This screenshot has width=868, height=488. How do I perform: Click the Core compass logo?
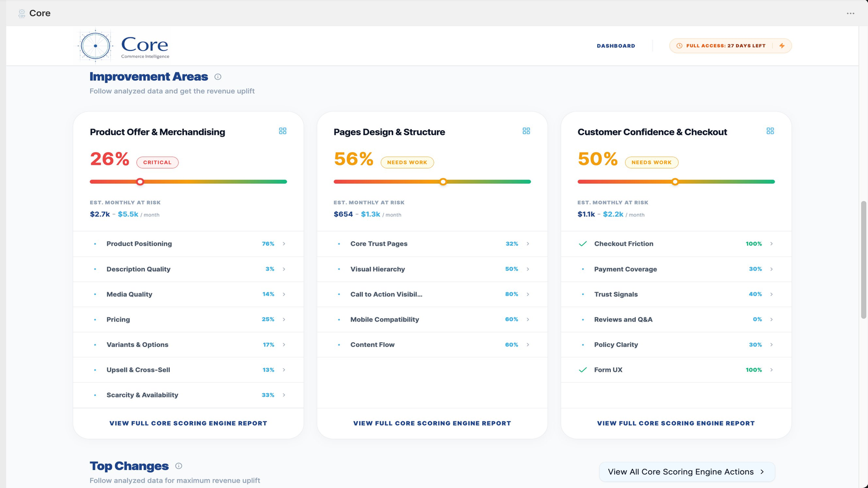click(95, 46)
